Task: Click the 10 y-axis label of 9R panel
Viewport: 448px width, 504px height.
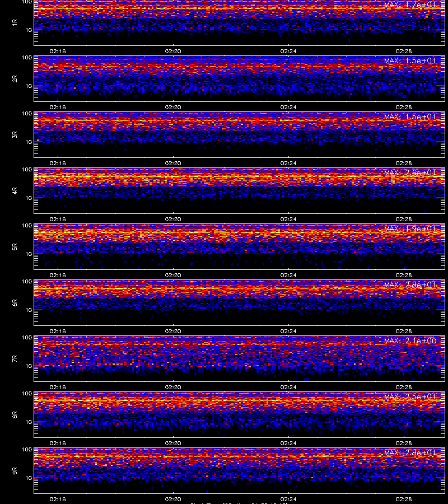Action: coord(29,478)
